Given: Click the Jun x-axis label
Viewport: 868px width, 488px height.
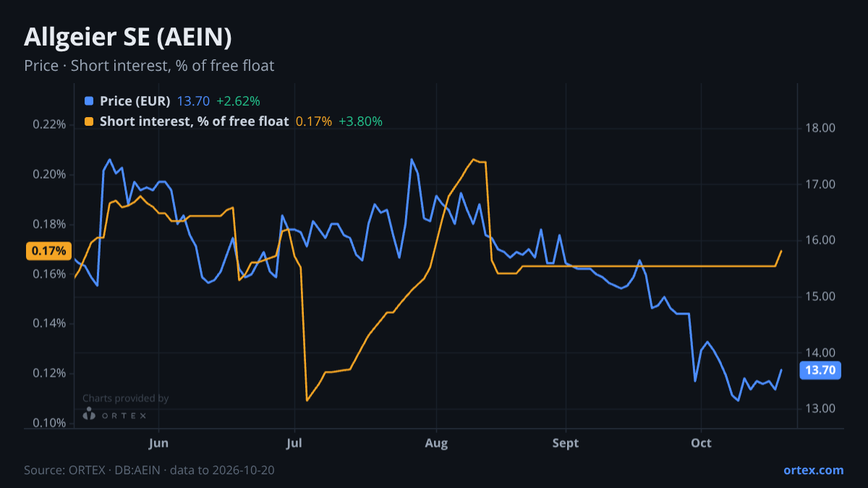Looking at the screenshot, I should (158, 442).
